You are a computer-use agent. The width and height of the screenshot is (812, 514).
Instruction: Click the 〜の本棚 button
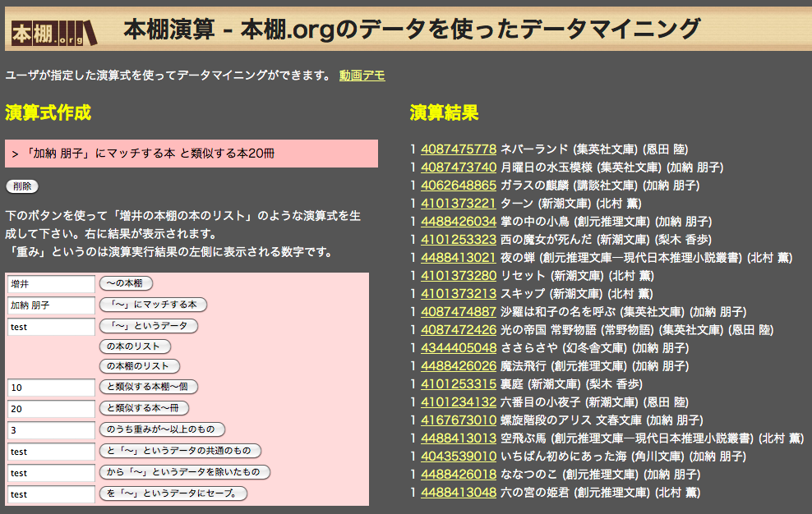(x=126, y=283)
